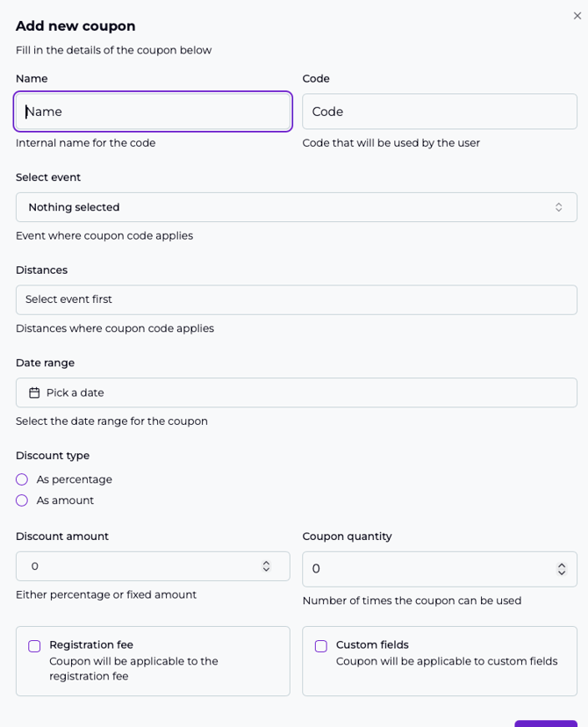Click the coupon Code input field
This screenshot has width=588, height=727.
click(439, 112)
